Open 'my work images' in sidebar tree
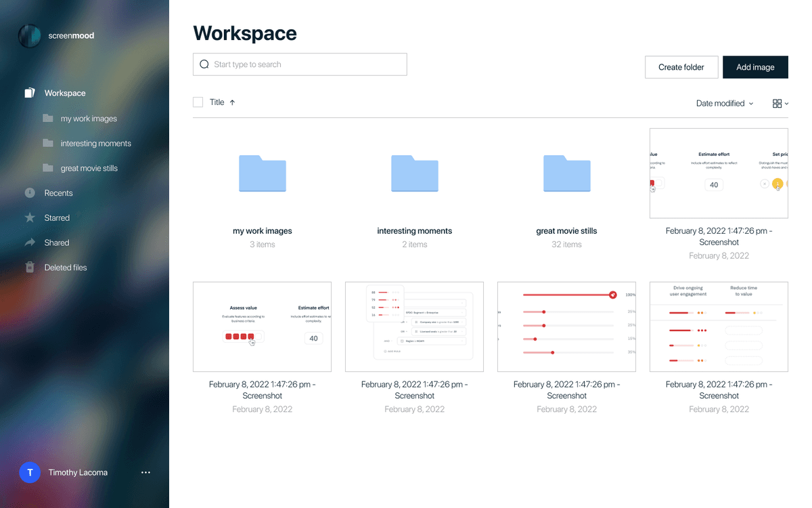The width and height of the screenshot is (812, 508). (x=89, y=119)
